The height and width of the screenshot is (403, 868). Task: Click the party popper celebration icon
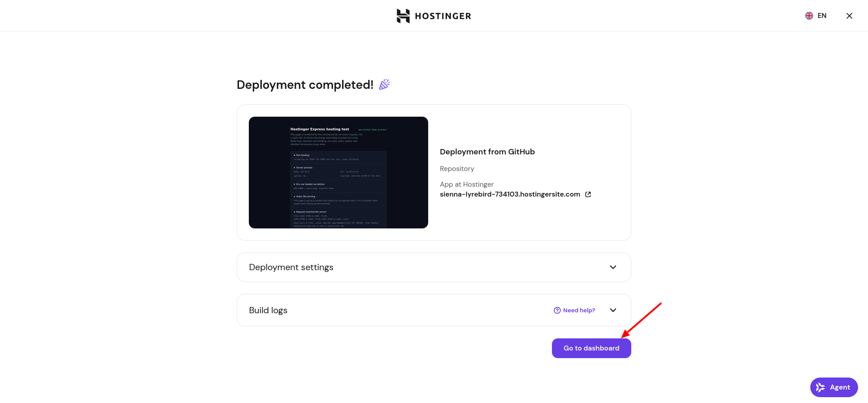[384, 84]
